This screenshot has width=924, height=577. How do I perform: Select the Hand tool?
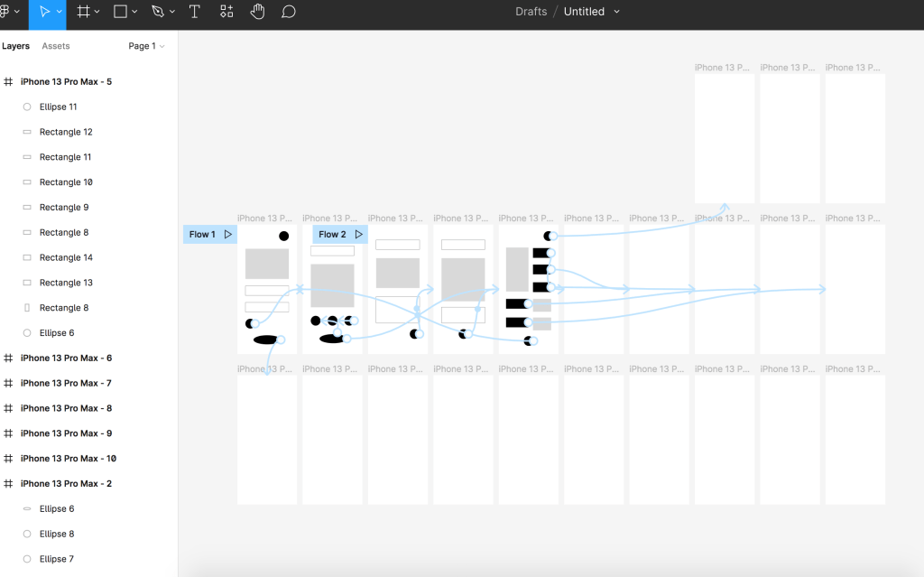257,12
